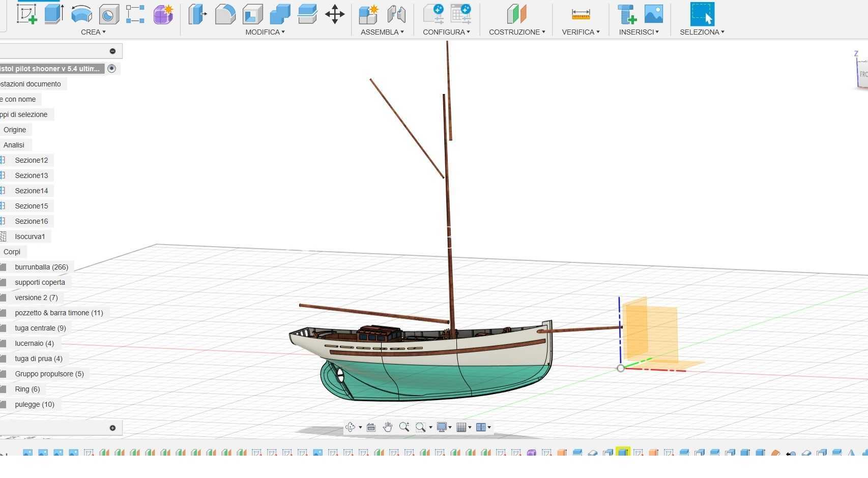Screen dimensions: 868x478
Task: Toggle the activate radio button beside document name
Action: [x=112, y=69]
